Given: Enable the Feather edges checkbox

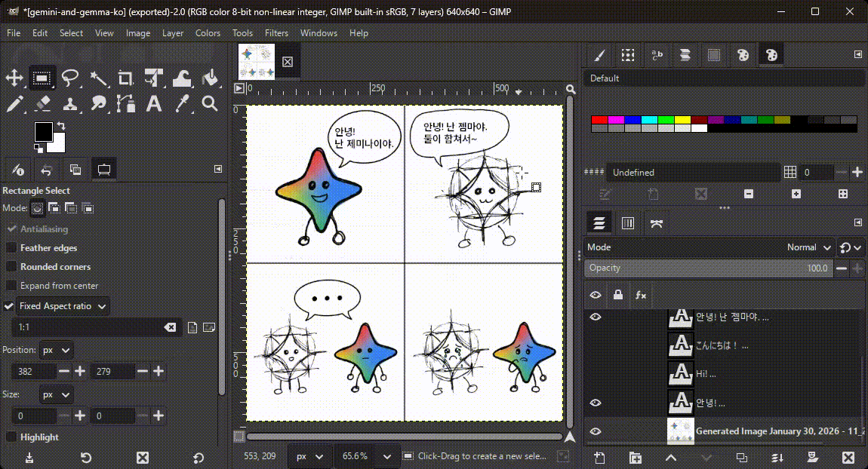Looking at the screenshot, I should pyautogui.click(x=11, y=248).
